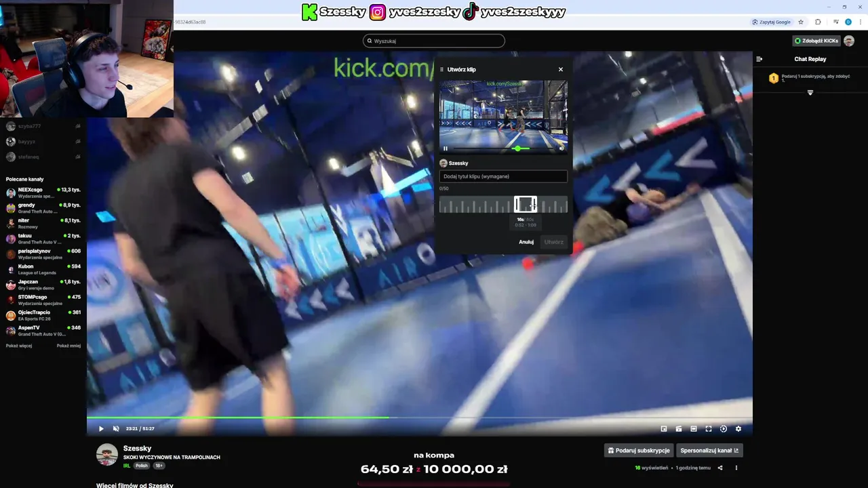This screenshot has width=868, height=488.
Task: Click the Zdobądź KICKs button
Action: [816, 41]
